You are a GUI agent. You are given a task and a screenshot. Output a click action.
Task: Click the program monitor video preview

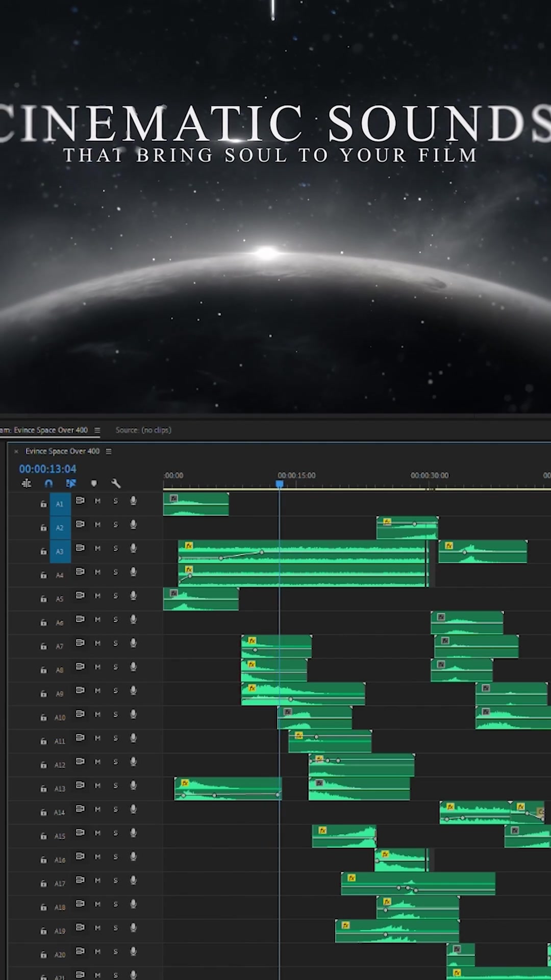tap(275, 206)
